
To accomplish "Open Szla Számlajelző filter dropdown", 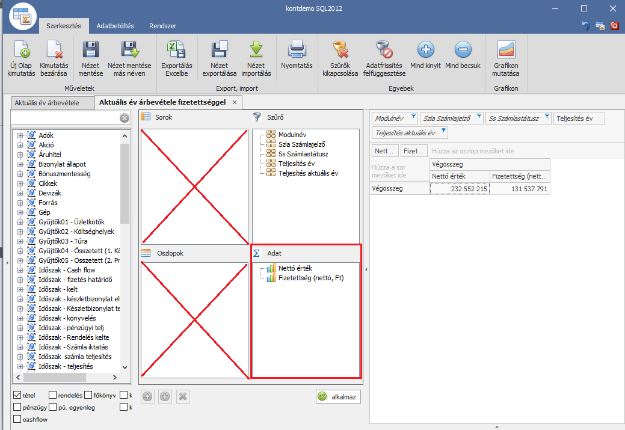I will [x=478, y=117].
